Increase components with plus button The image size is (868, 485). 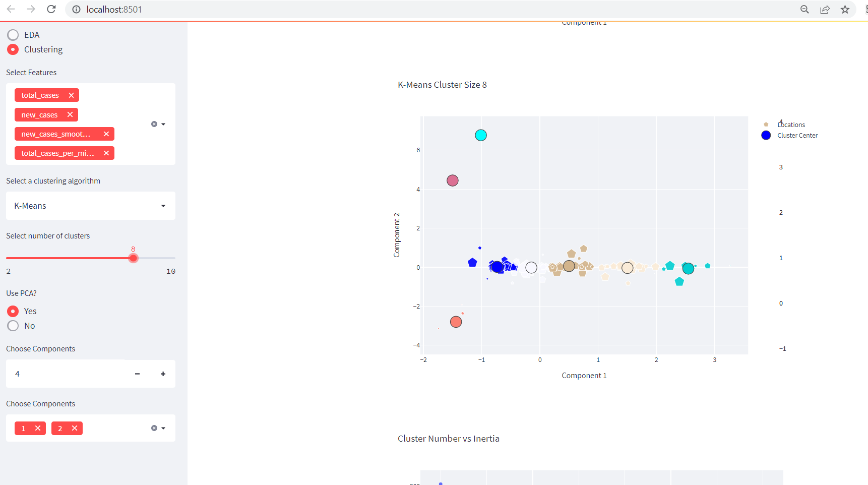click(163, 374)
